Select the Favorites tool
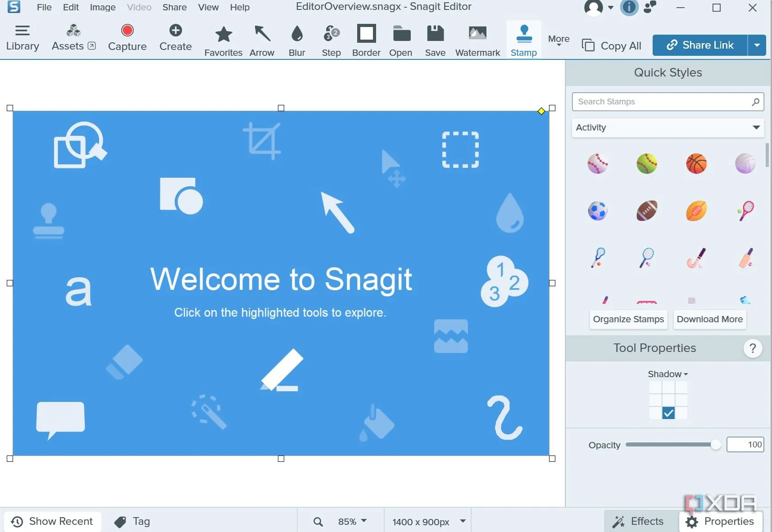772x532 pixels. point(223,41)
